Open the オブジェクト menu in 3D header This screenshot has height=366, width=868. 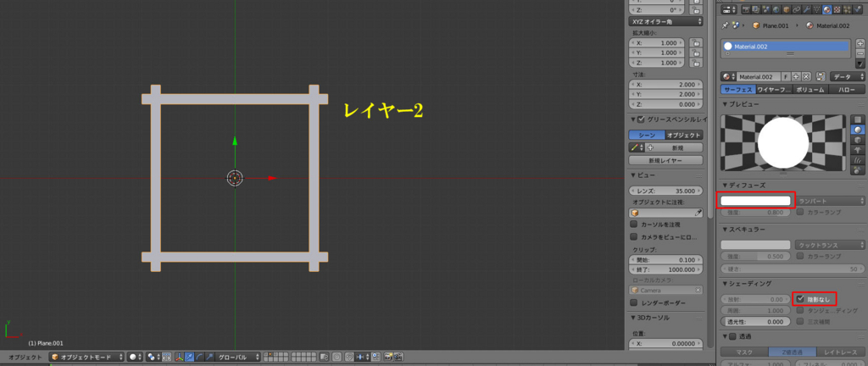pos(25,358)
